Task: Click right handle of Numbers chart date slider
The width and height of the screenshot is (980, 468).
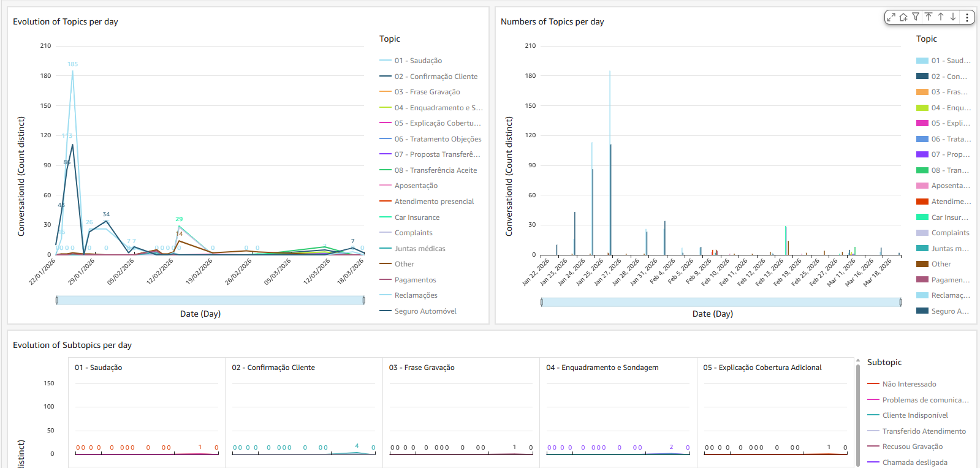Action: click(900, 302)
